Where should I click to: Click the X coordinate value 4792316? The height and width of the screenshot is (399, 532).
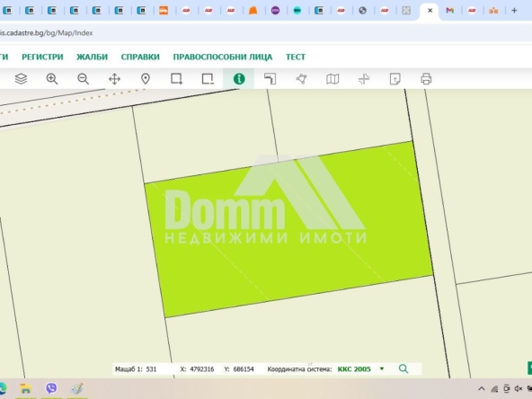[202, 369]
